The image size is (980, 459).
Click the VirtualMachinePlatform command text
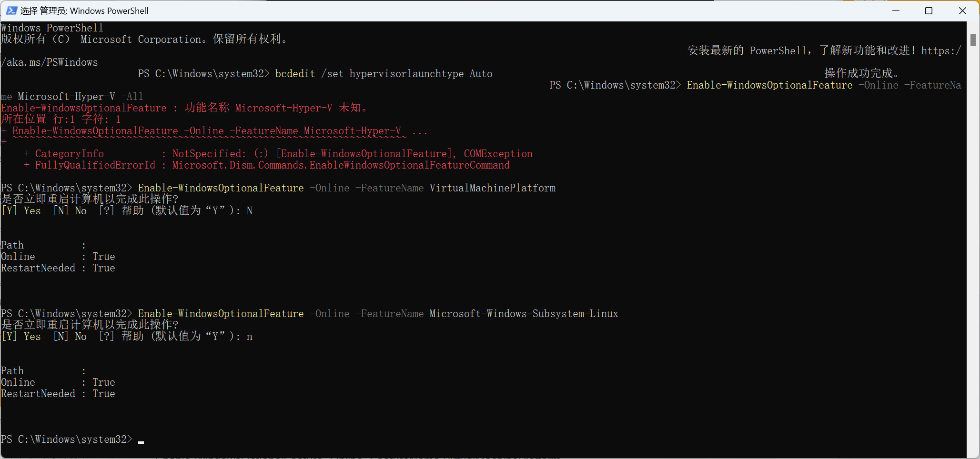coord(492,188)
